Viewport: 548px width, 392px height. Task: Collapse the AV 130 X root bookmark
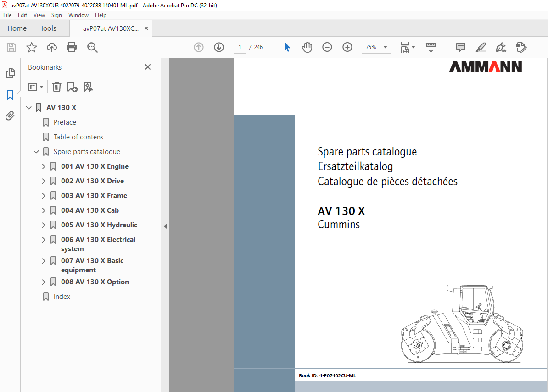(29, 108)
